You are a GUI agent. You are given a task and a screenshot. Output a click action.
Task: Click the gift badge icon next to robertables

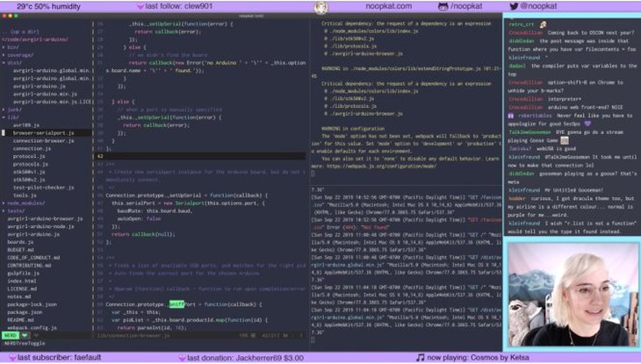[511, 115]
